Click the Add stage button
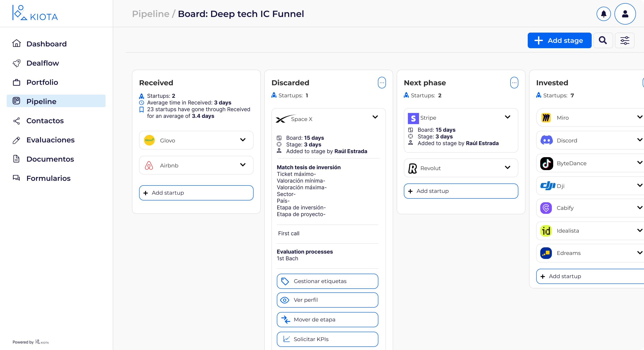Screen dimensions: 644x350 559,40
